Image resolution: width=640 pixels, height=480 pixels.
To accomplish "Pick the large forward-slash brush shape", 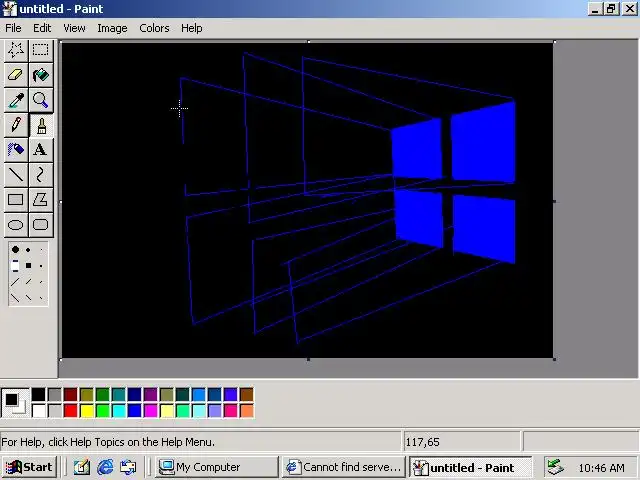I will point(15,282).
